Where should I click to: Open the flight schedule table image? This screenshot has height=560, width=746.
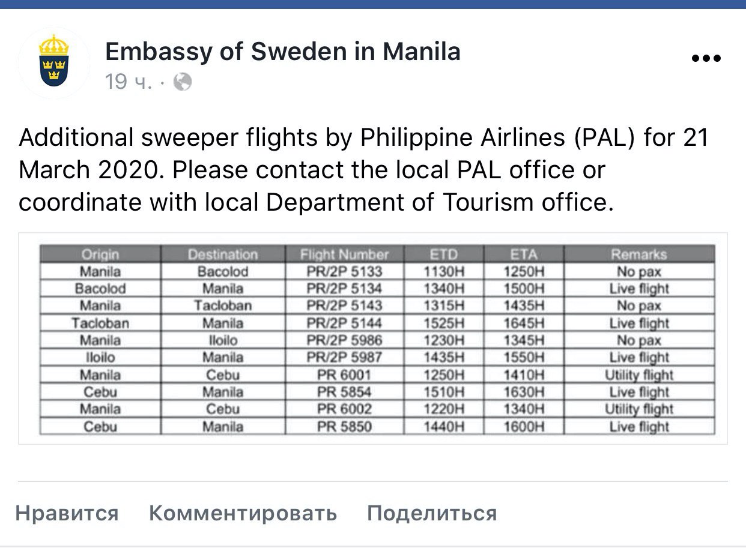coord(373,339)
